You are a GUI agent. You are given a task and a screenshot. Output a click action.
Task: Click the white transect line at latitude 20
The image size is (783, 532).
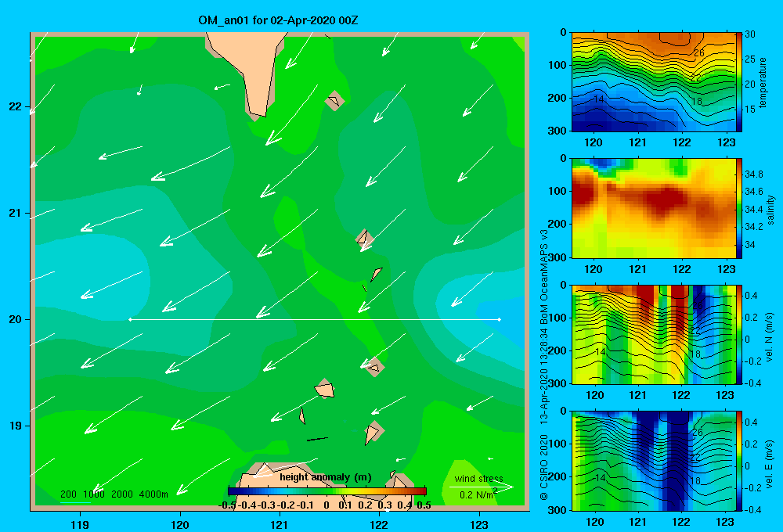point(315,319)
